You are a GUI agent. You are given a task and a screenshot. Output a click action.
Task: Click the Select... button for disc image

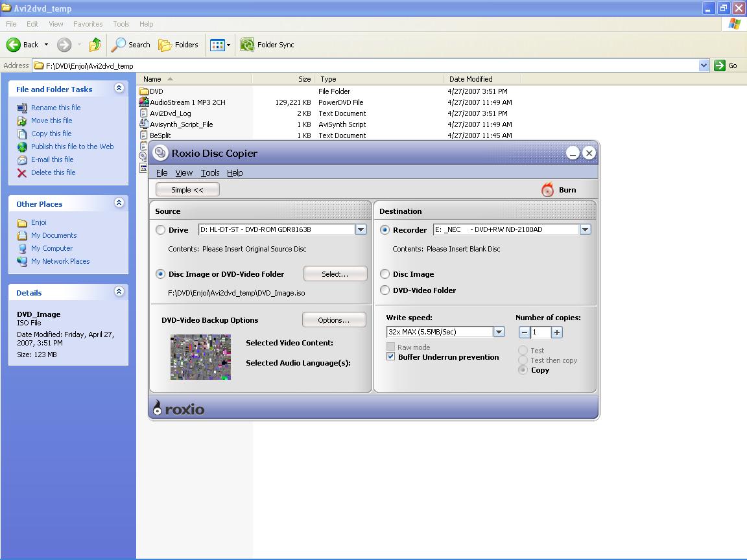[x=335, y=274]
